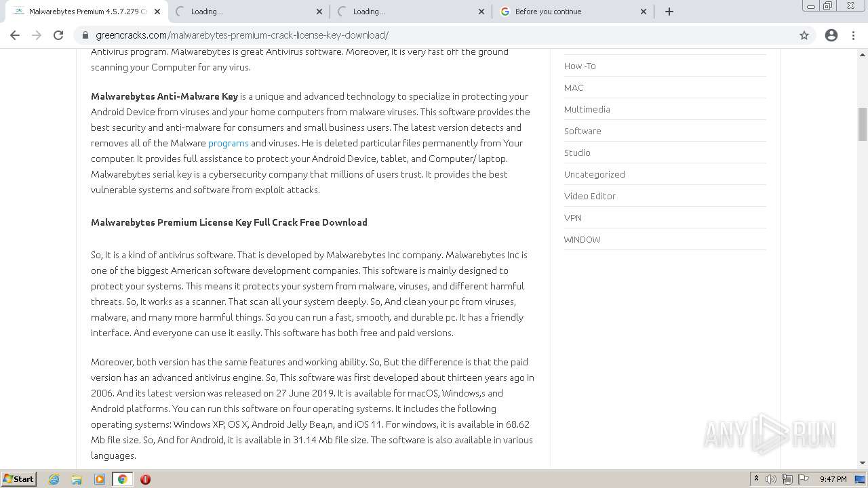Open the Multimedia category link
This screenshot has height=488, width=868.
(x=587, y=109)
